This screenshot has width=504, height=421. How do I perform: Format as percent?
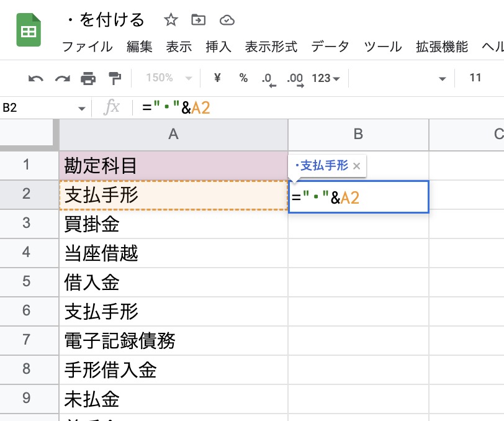243,78
